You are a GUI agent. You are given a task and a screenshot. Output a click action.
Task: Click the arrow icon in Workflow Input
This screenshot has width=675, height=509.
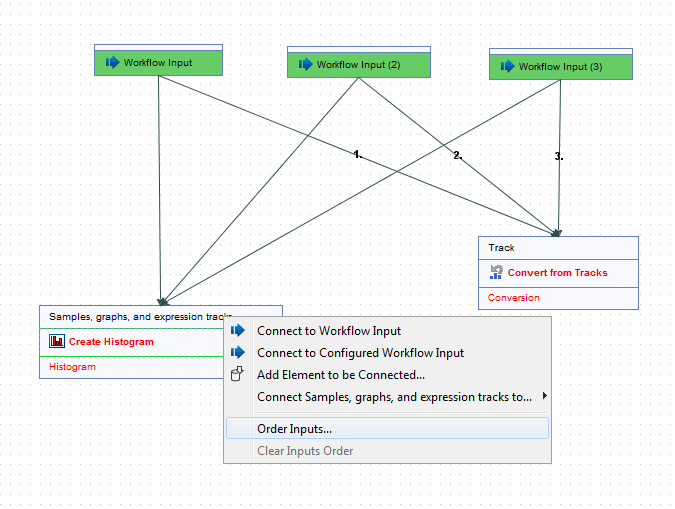tap(112, 62)
